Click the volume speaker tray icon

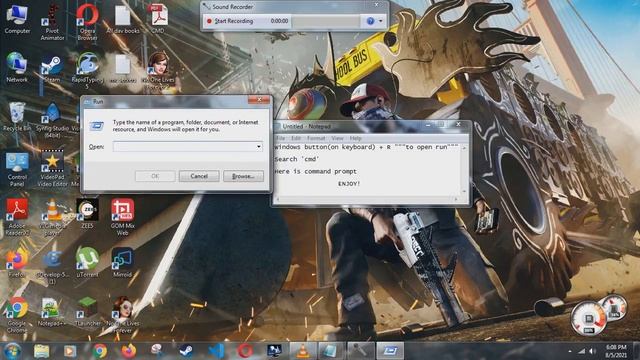pyautogui.click(x=592, y=351)
